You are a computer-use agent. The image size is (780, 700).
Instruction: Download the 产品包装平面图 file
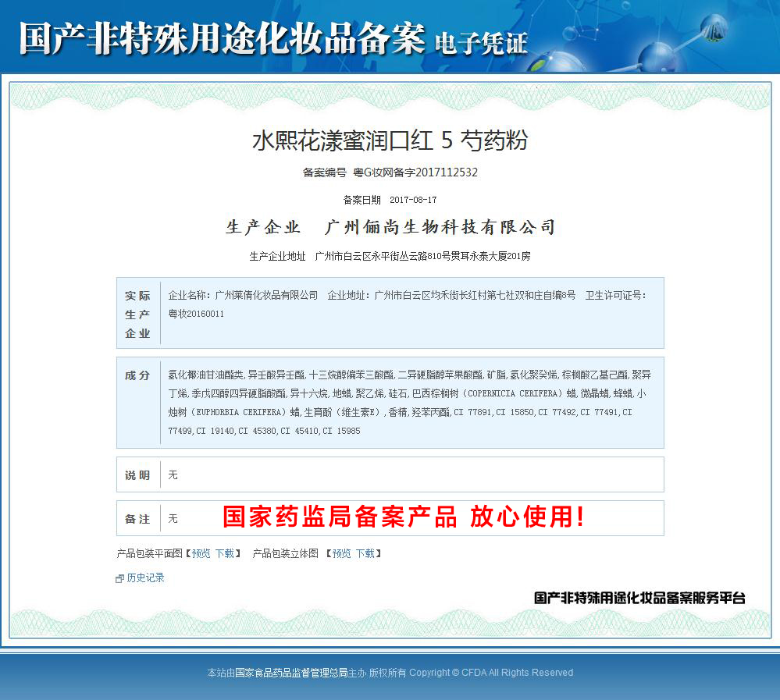(224, 553)
